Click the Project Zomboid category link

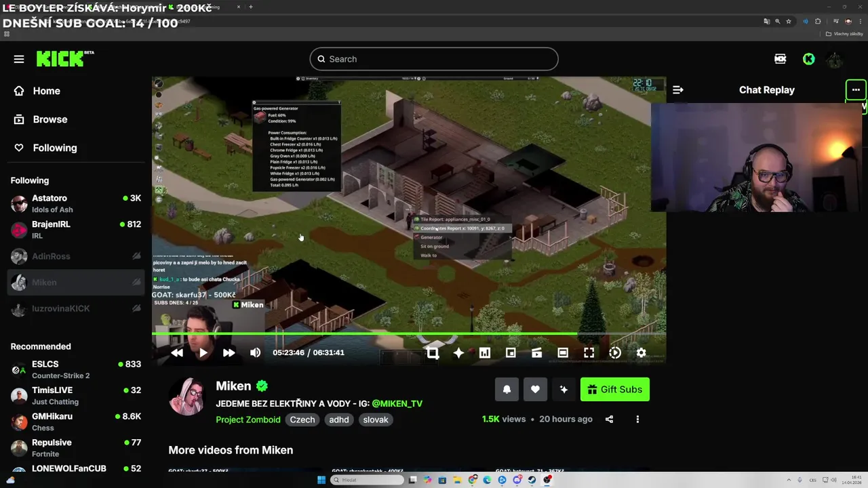pyautogui.click(x=248, y=420)
